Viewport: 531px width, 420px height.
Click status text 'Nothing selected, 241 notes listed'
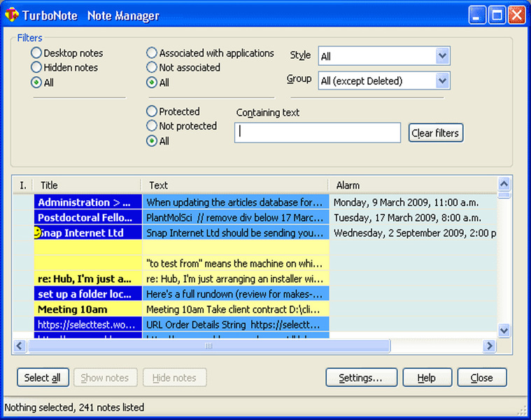74,407
